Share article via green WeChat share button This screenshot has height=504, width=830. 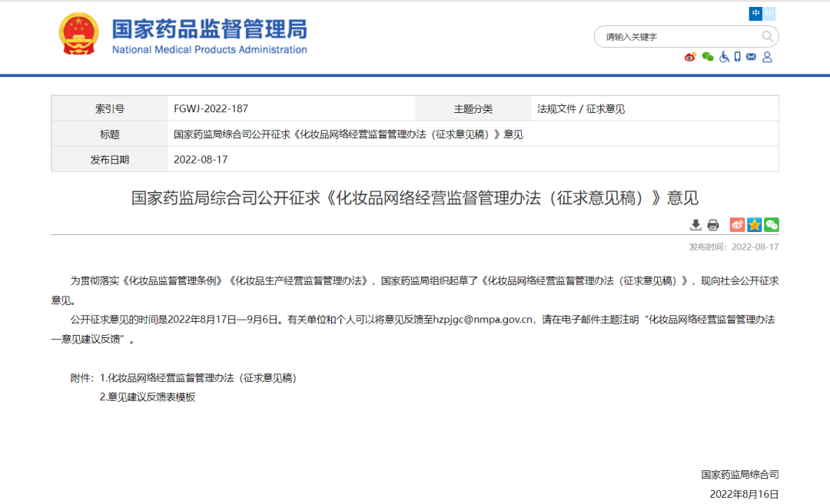point(772,224)
